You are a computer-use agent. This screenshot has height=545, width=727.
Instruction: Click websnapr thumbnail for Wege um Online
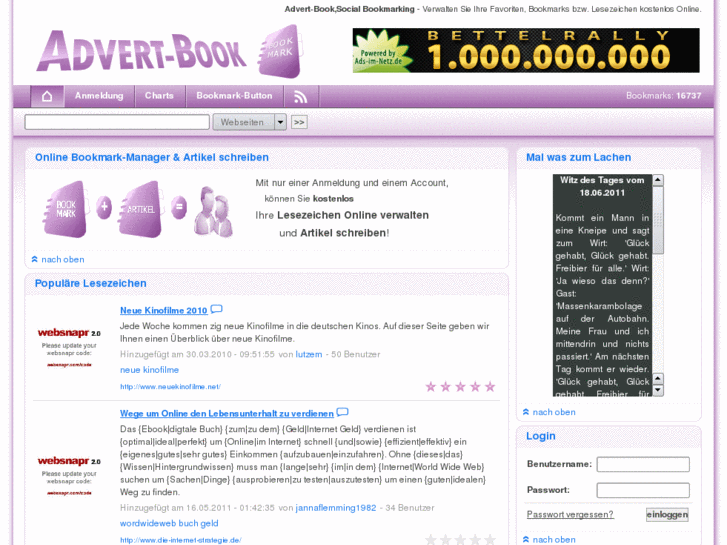[69, 476]
